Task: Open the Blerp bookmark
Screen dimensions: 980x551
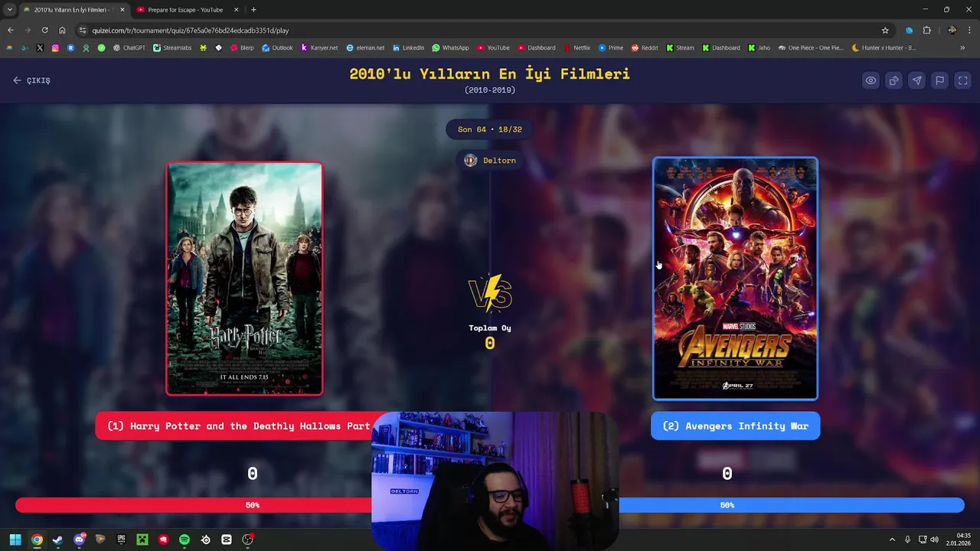Action: tap(242, 47)
